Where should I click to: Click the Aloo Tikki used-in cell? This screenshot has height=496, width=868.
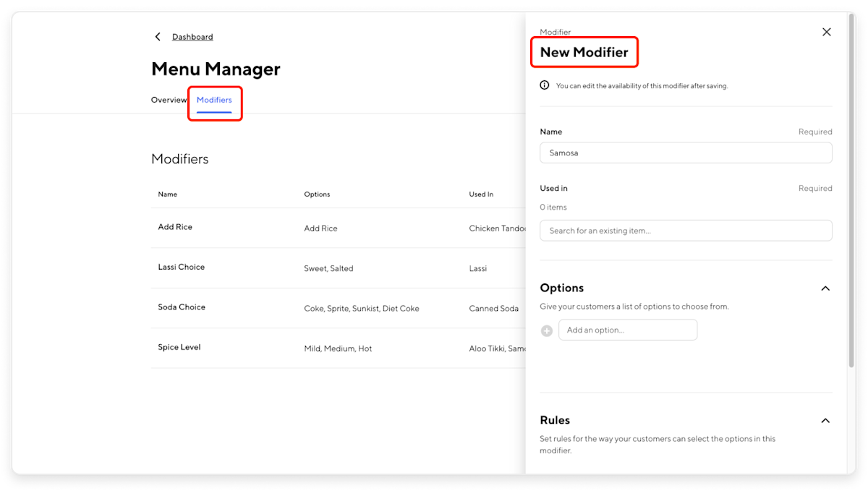point(498,349)
